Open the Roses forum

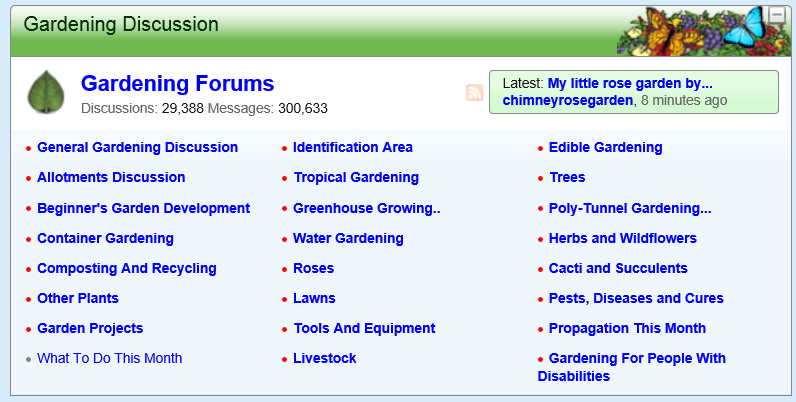313,268
